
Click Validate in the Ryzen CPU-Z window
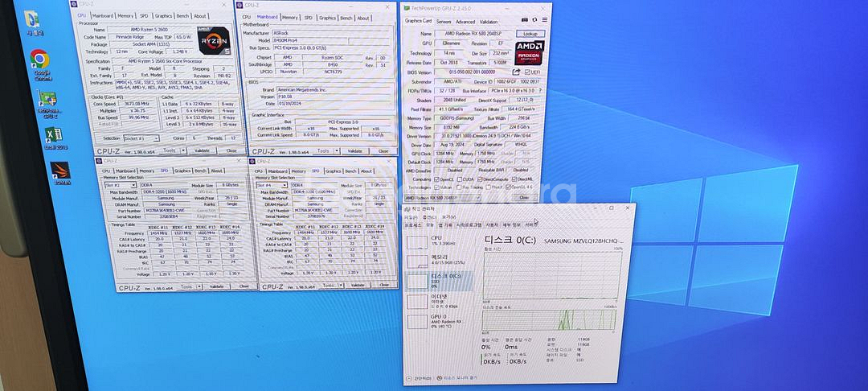tap(203, 150)
